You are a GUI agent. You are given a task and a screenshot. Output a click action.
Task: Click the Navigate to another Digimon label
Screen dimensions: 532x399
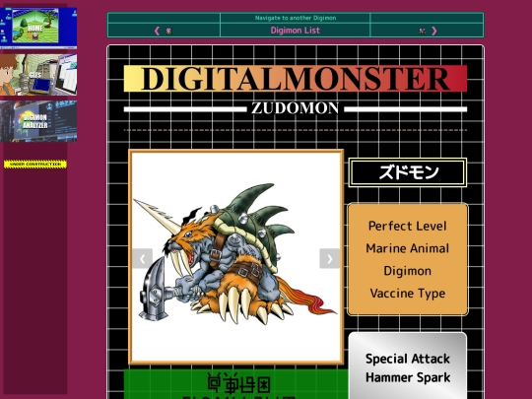[296, 18]
